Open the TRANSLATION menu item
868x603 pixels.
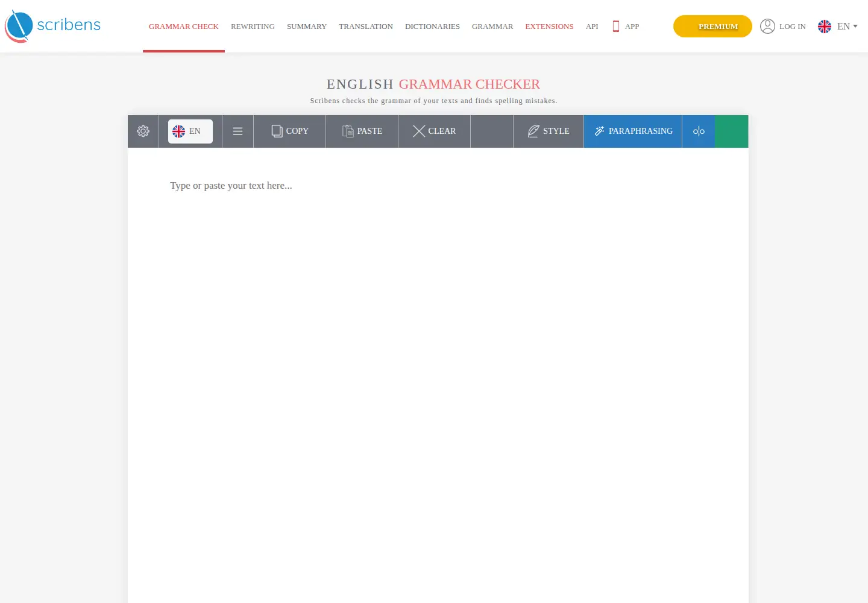coord(366,27)
